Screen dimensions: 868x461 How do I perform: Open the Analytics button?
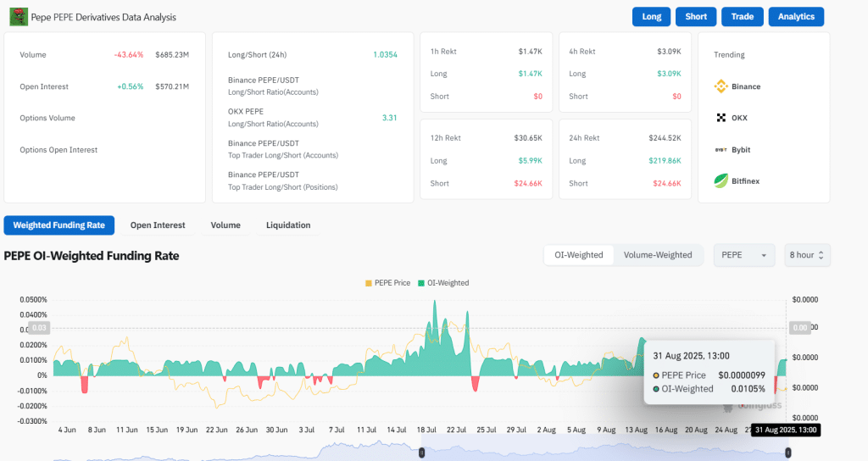796,17
